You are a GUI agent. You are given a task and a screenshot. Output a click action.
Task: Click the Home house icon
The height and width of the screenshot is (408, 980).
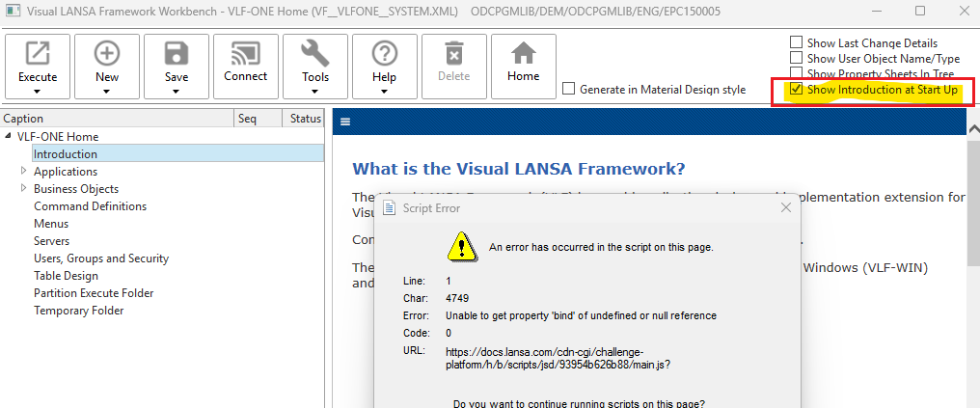(524, 53)
